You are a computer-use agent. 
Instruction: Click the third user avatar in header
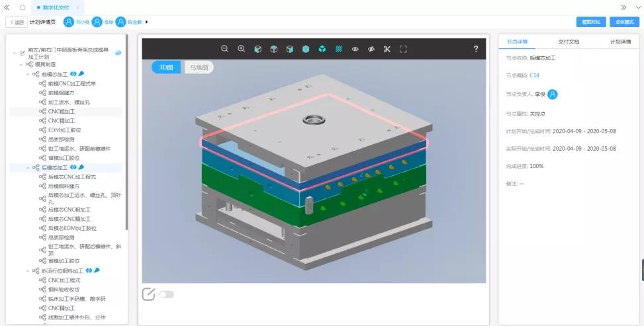click(x=120, y=22)
